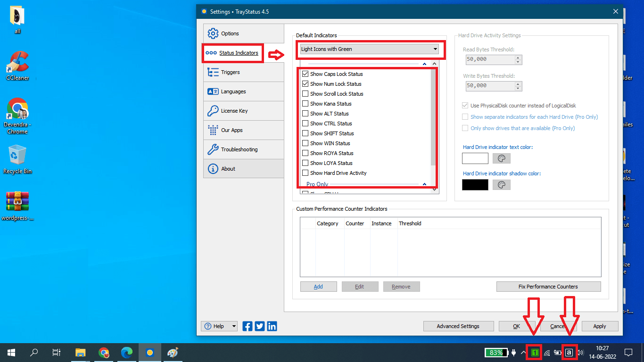Click the Num Lock tray indicator icon
Screen dimensions: 644x362
(x=534, y=352)
